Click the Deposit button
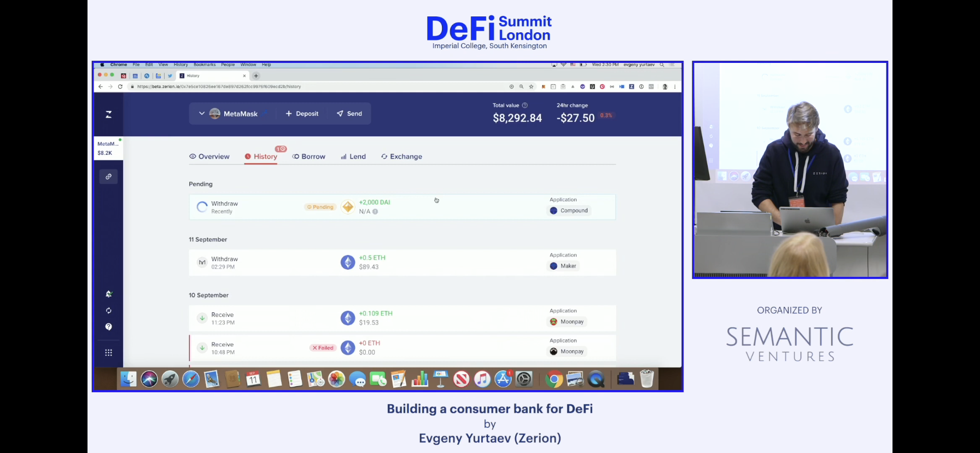Viewport: 980px width, 453px height. point(302,114)
